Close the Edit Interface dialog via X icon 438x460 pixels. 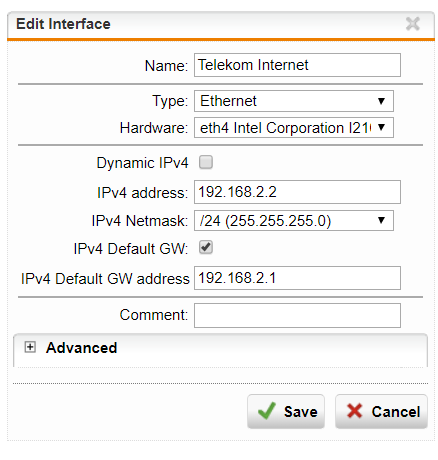coord(413,24)
